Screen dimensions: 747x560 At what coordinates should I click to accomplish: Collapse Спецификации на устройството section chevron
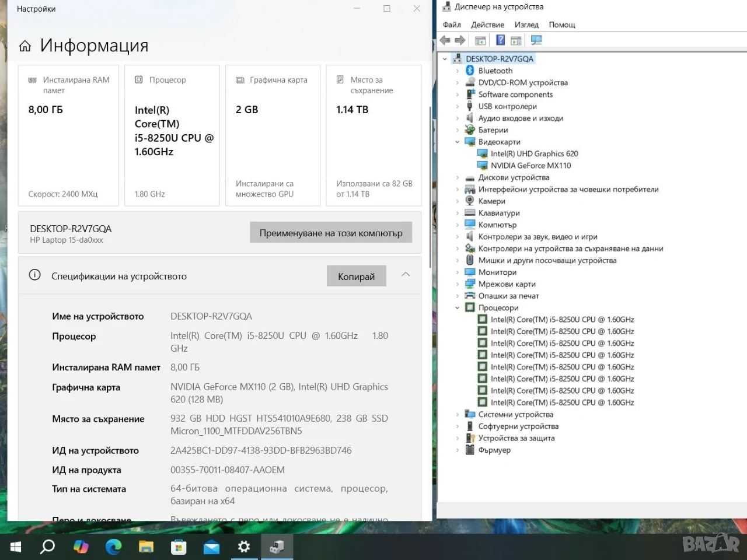pyautogui.click(x=406, y=274)
